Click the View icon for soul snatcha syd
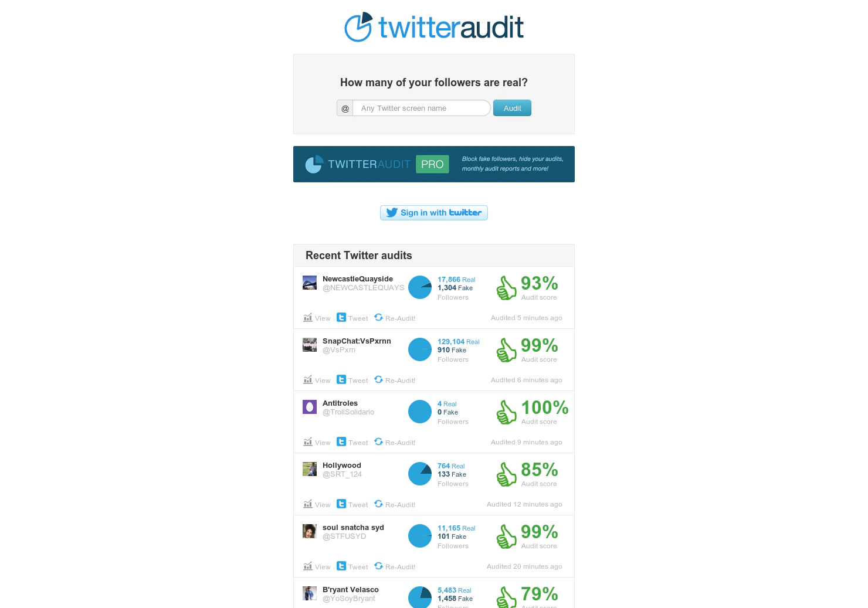Image resolution: width=868 pixels, height=608 pixels. point(308,566)
